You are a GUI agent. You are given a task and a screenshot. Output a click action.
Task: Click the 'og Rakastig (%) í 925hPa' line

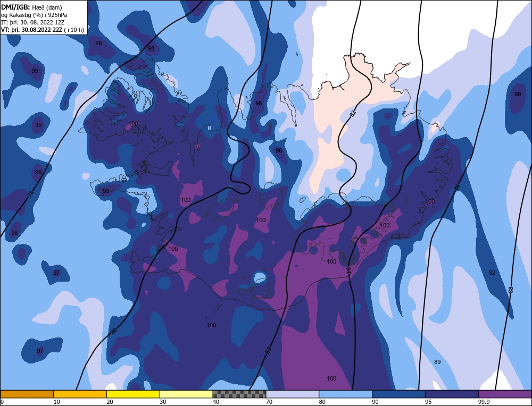point(34,14)
